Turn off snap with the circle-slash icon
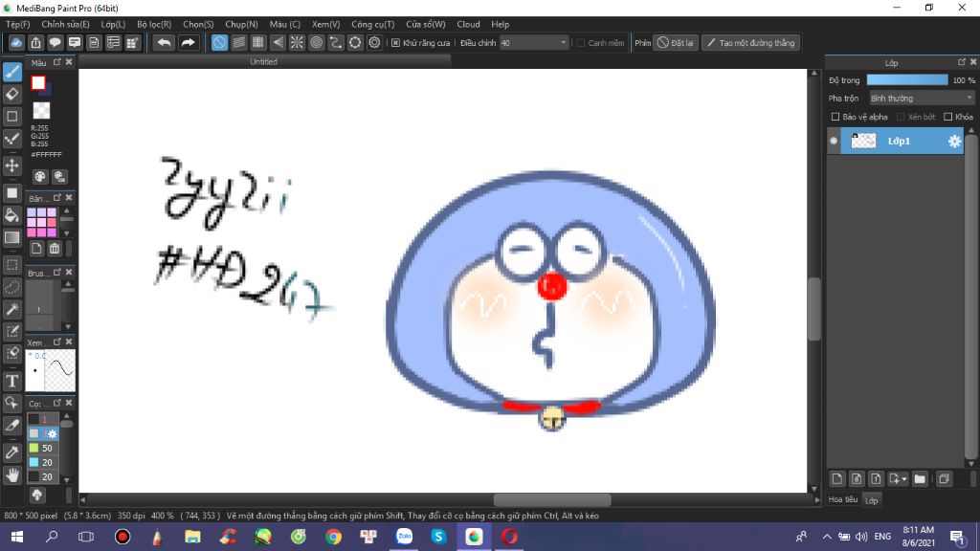Screen dimensions: 980x551 coord(219,42)
